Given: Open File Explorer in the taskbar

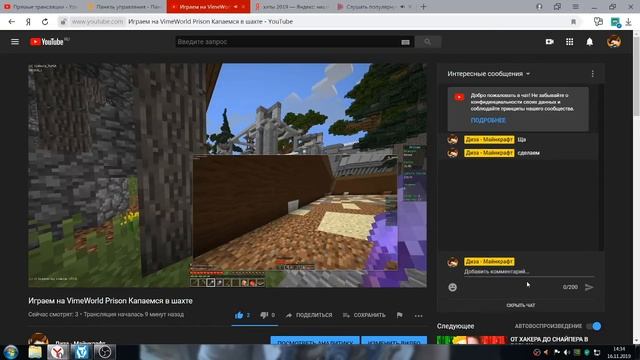Looking at the screenshot, I should click(x=35, y=352).
